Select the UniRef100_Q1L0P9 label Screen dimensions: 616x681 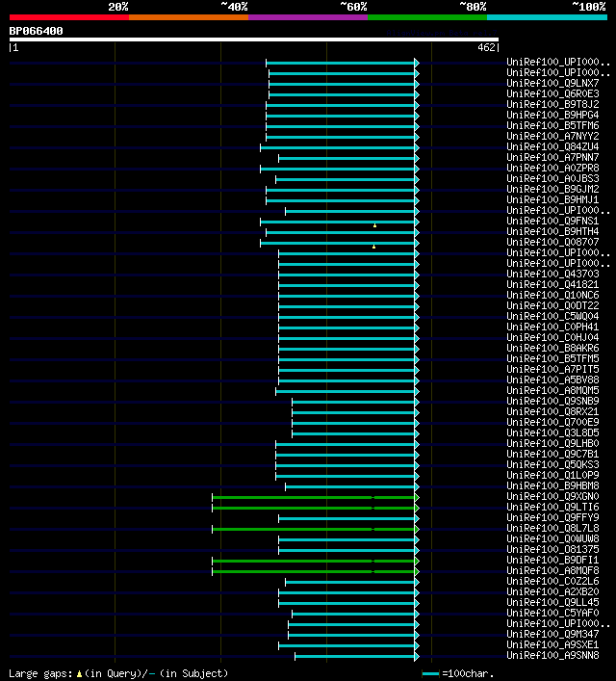pyautogui.click(x=552, y=475)
